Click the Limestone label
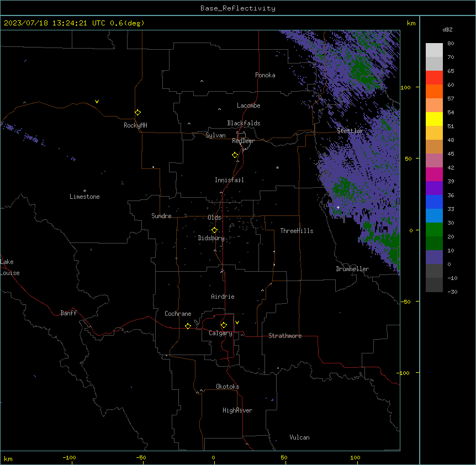Image resolution: width=476 pixels, height=465 pixels. (x=84, y=197)
